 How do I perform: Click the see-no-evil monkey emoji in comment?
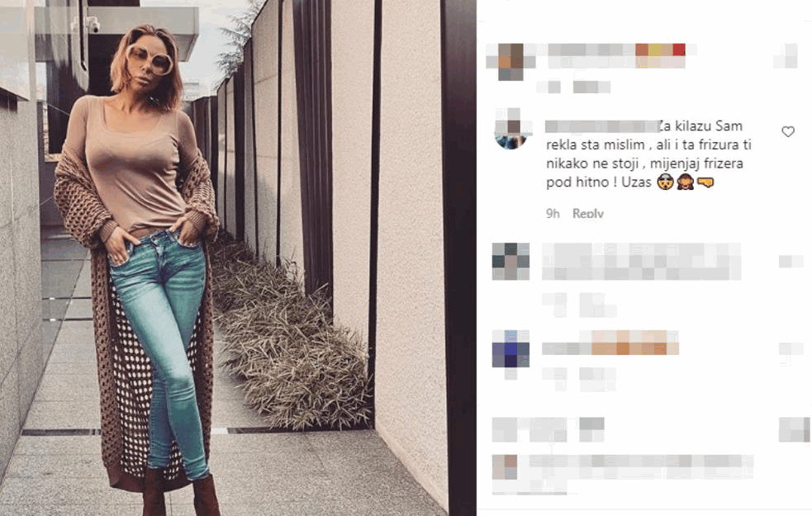(x=685, y=182)
